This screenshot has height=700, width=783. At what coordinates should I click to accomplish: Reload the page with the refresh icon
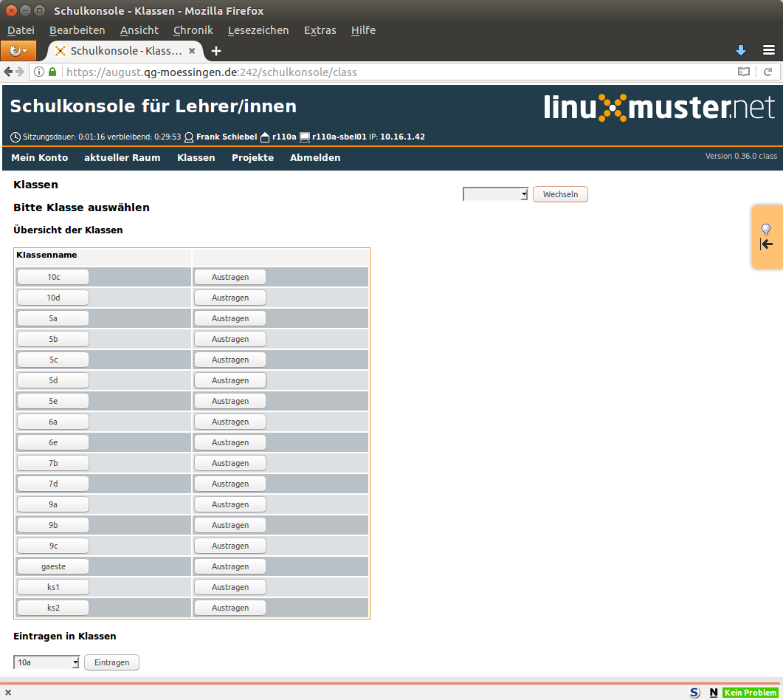[768, 72]
